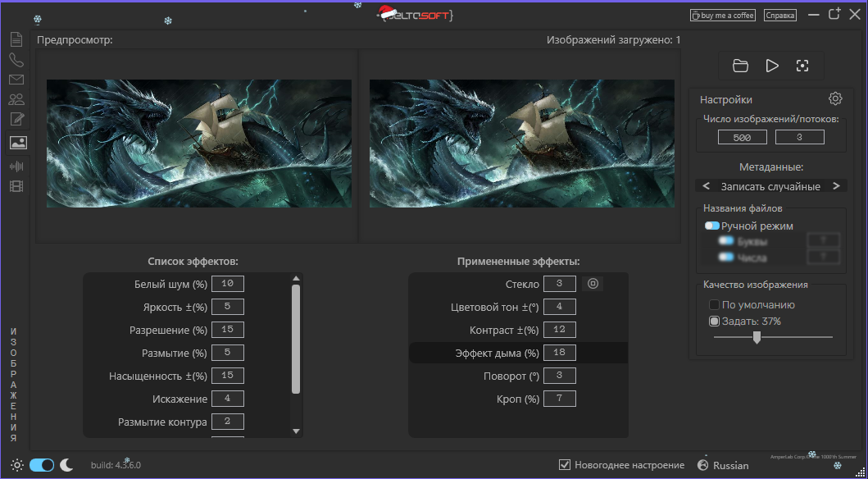Open the documents section in the sidebar
Screen dimensions: 868x479
[x=16, y=39]
